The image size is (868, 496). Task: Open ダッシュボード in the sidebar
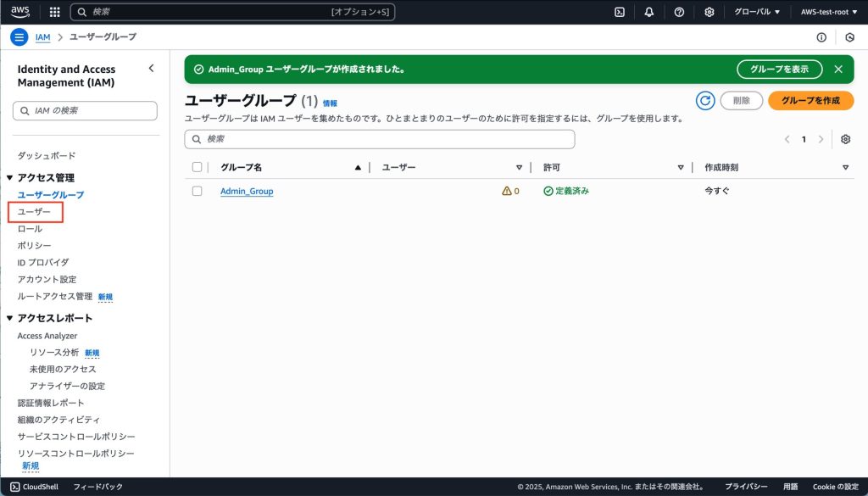pyautogui.click(x=47, y=155)
